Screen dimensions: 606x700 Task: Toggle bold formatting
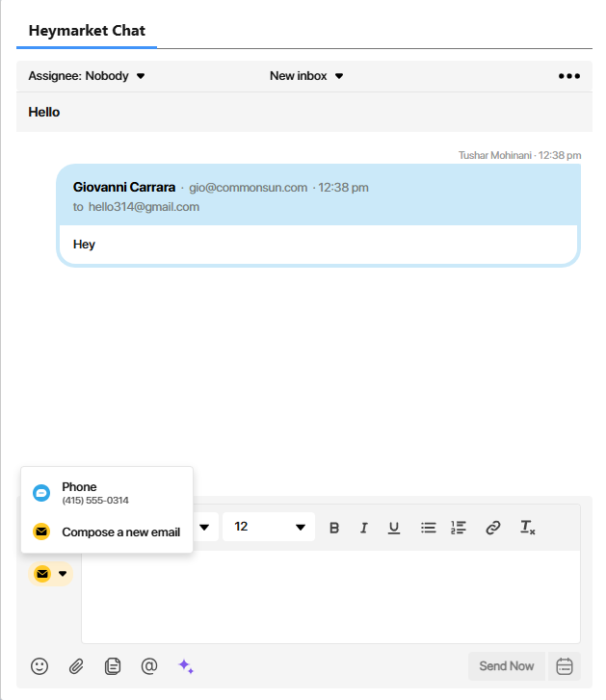[x=334, y=528]
